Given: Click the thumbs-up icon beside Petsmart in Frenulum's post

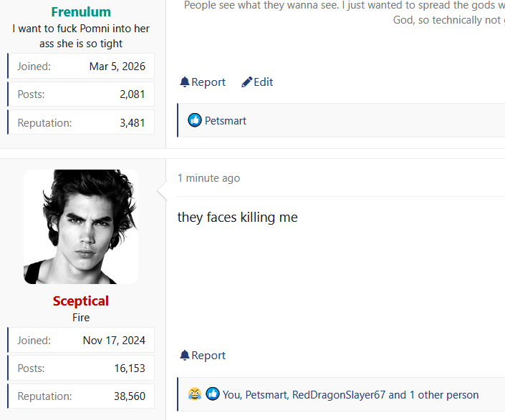Looking at the screenshot, I should (x=195, y=120).
